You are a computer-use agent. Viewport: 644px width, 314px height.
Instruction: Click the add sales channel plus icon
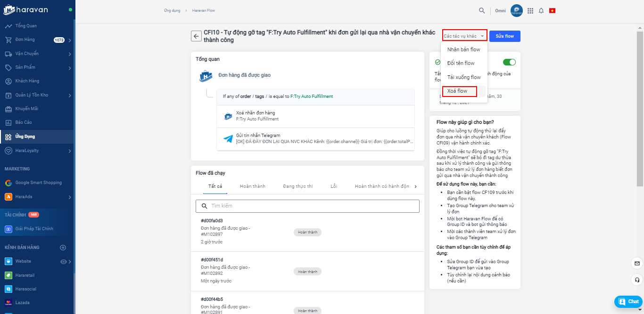(x=63, y=248)
